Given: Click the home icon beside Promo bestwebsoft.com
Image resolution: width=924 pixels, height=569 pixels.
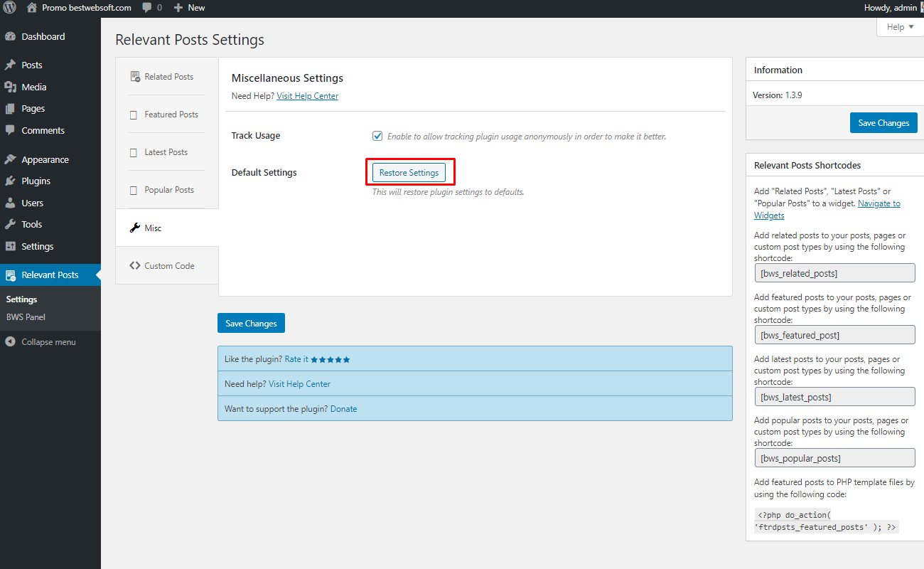Looking at the screenshot, I should 32,7.
